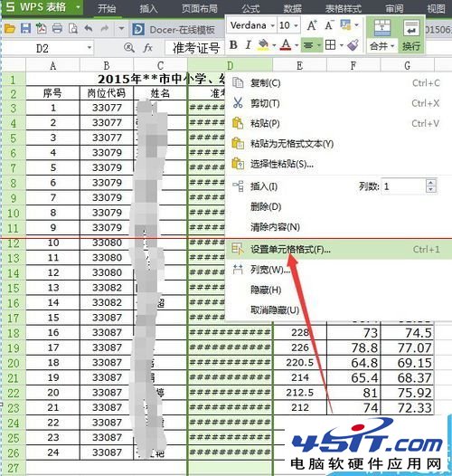452x476 pixels.
Task: Toggle bold formatting
Action: (x=233, y=45)
